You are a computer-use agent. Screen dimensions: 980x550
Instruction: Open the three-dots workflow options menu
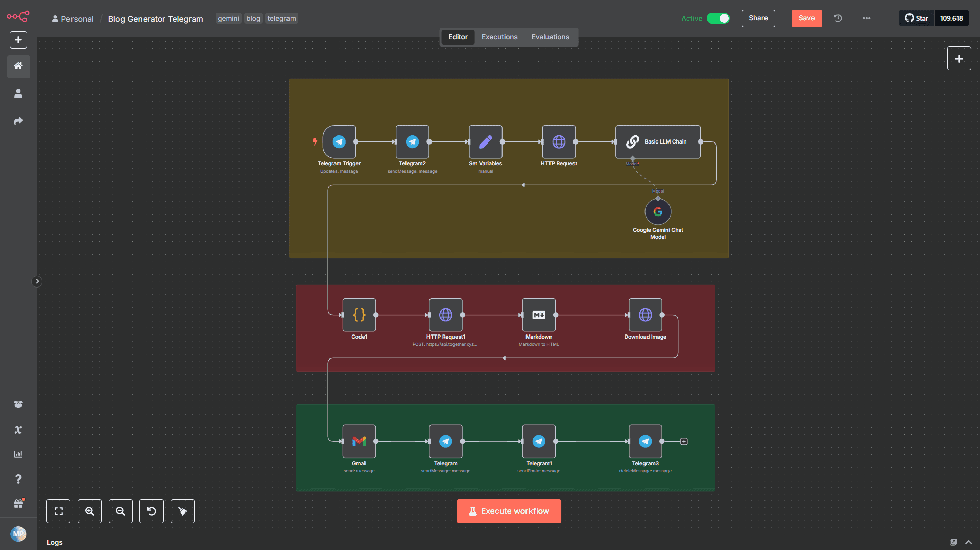pyautogui.click(x=867, y=18)
